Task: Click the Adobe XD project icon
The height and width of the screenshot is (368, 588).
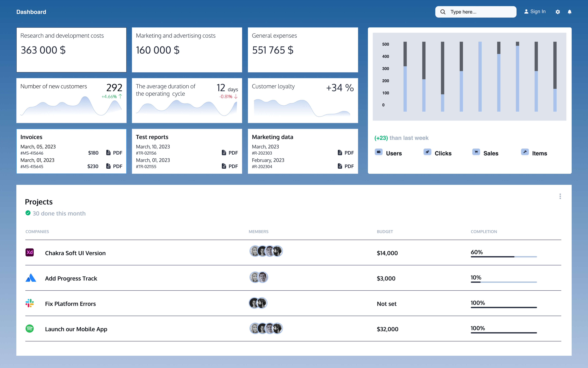Action: pyautogui.click(x=30, y=252)
